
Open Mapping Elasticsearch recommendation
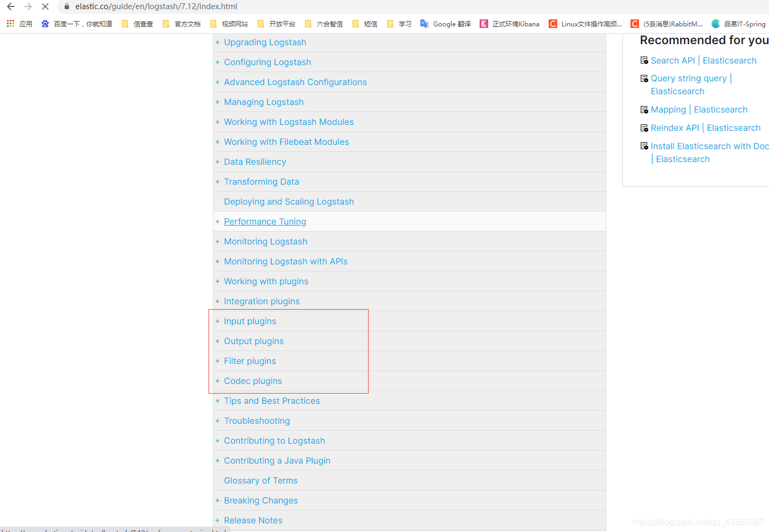coord(699,109)
